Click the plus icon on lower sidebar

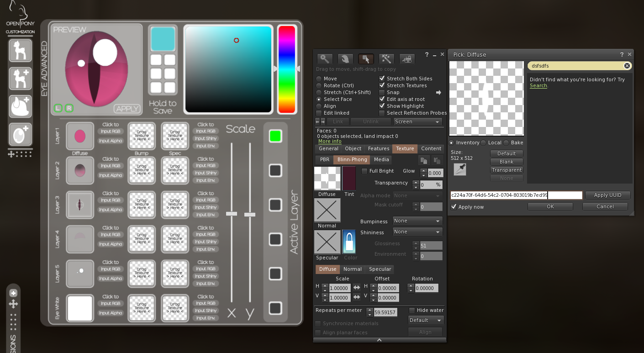(13, 293)
